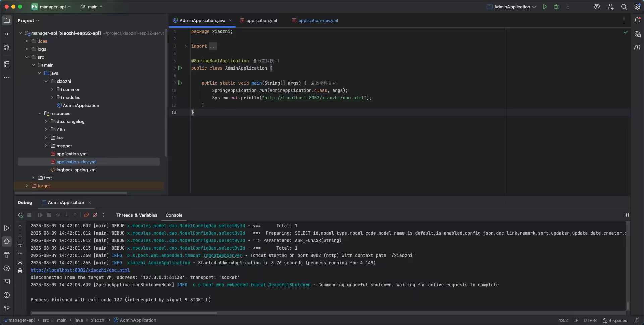The height and width of the screenshot is (325, 644).
Task: Toggle Mute Breakpoints in debug toolbar
Action: pyautogui.click(x=95, y=215)
